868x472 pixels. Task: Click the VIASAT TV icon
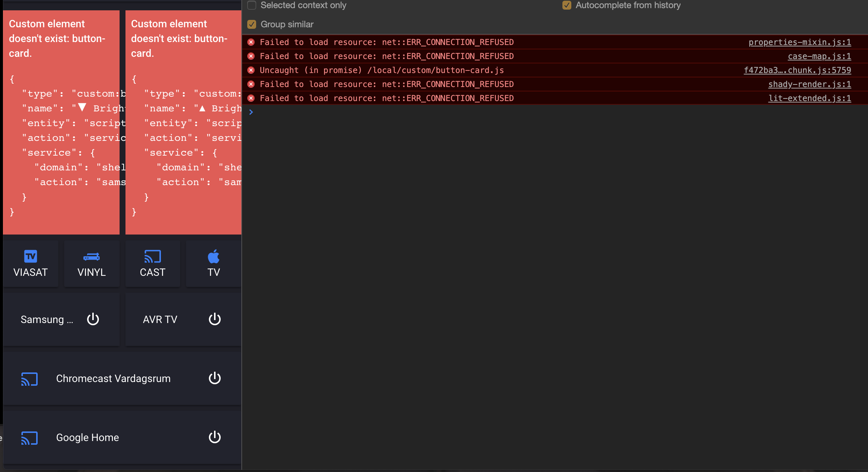pyautogui.click(x=30, y=257)
